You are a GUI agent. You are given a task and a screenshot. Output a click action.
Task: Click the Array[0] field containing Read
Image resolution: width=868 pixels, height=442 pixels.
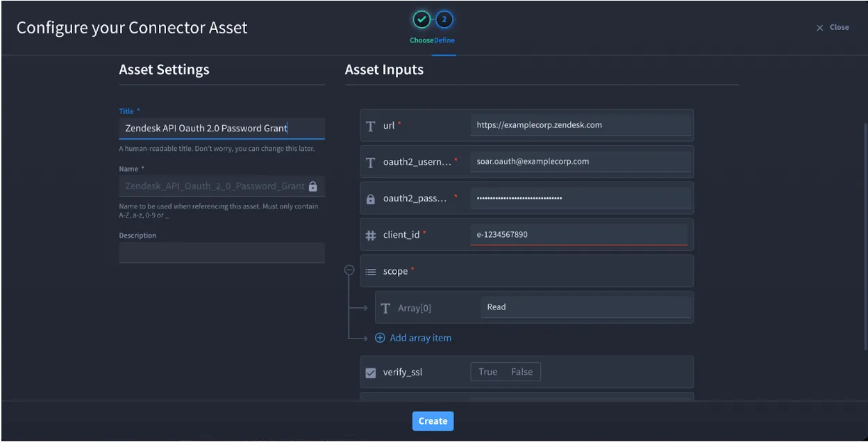586,307
